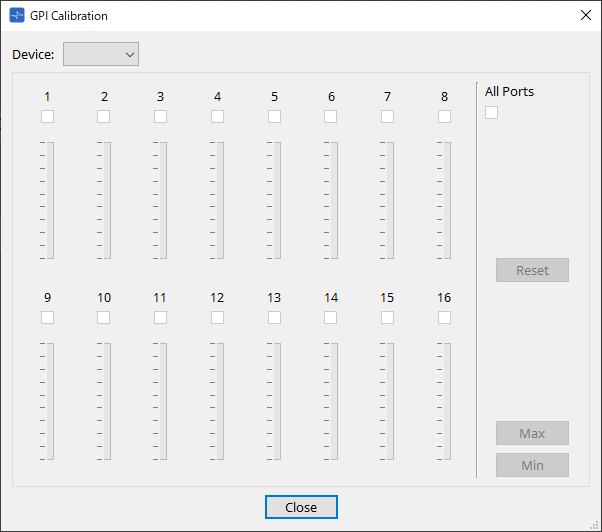The image size is (602, 532).
Task: Click the port 4 level meter
Action: pos(217,200)
